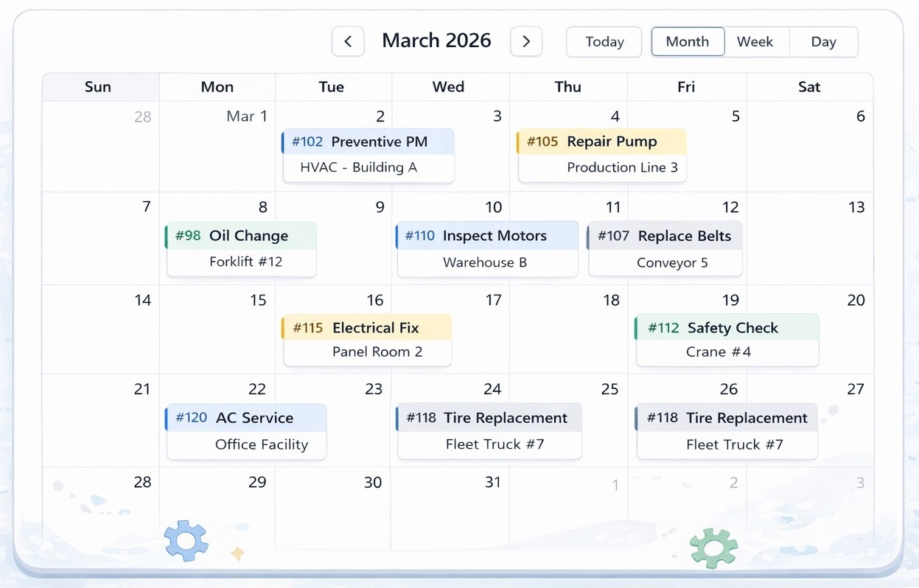Click Conveyor 5 subtitle
This screenshot has width=919, height=588.
pos(672,262)
